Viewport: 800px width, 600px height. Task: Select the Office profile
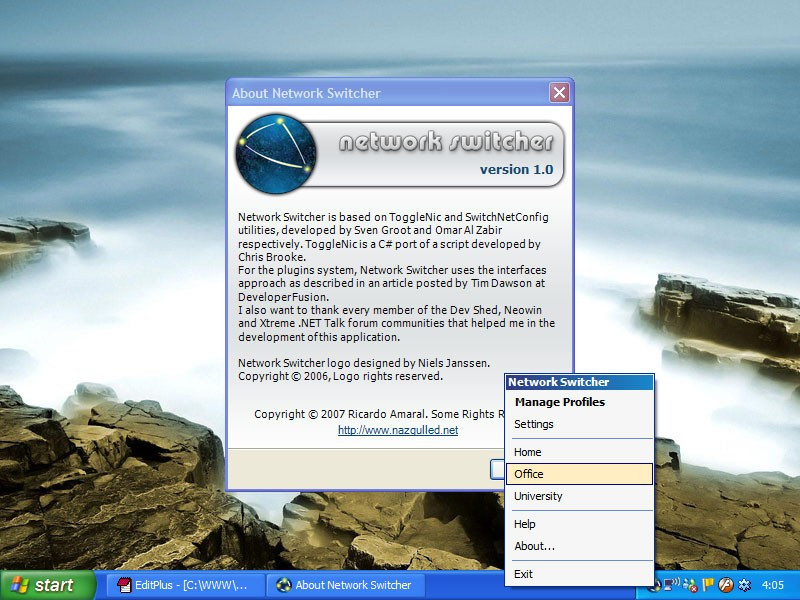579,474
